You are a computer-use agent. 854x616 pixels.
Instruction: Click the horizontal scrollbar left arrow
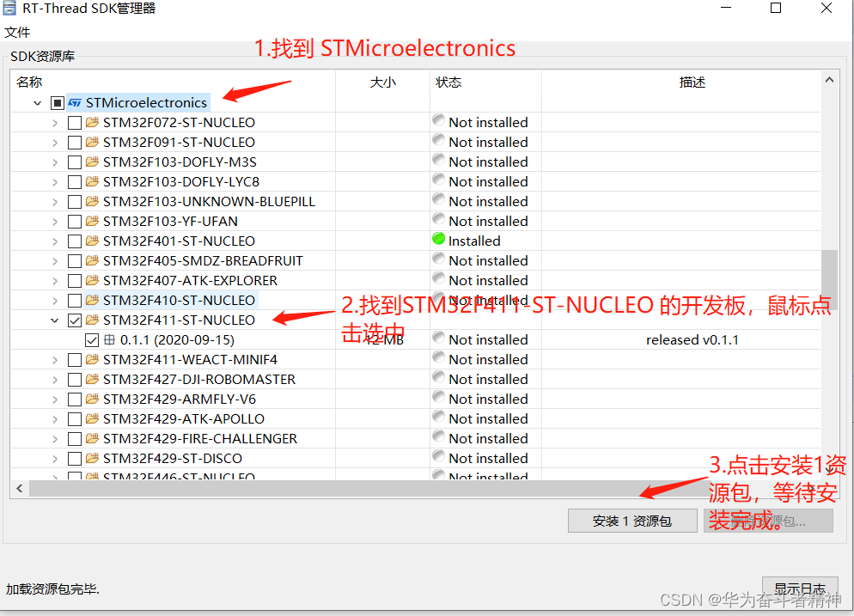(x=20, y=489)
